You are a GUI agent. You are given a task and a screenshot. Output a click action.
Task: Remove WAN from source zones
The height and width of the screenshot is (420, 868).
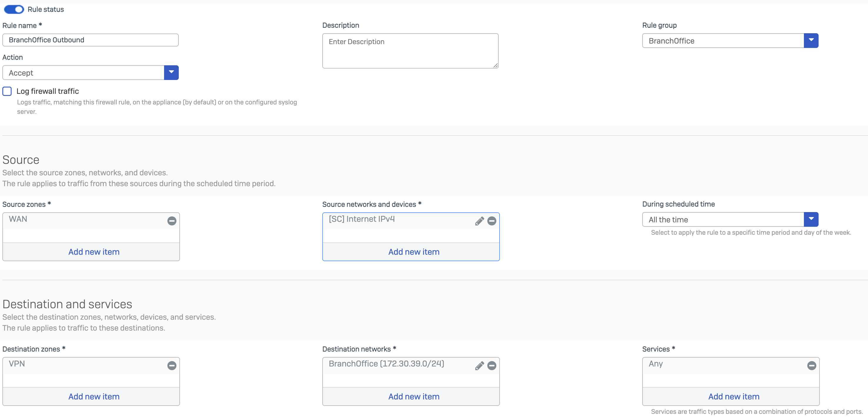(172, 221)
